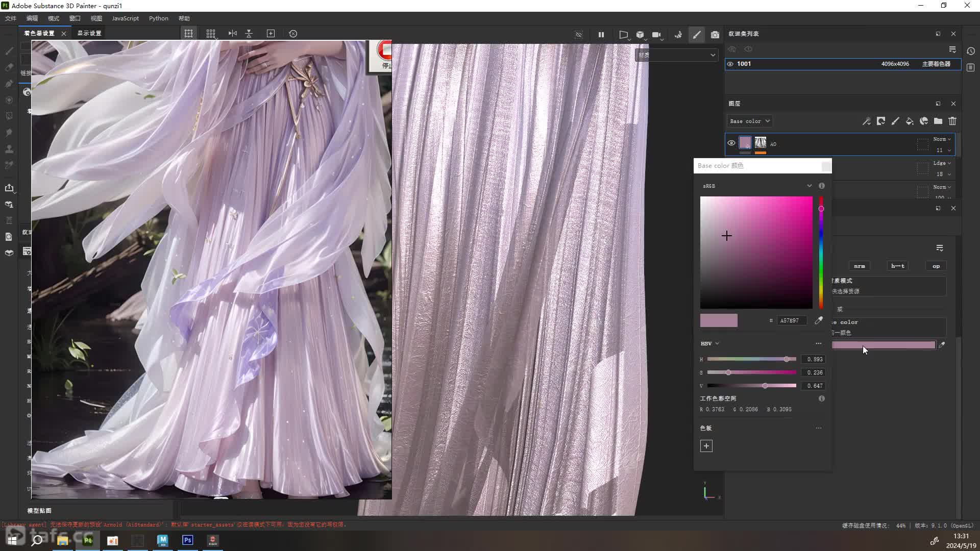Switch to the 显示设置 tab
Screen dimensions: 980x551
click(89, 34)
